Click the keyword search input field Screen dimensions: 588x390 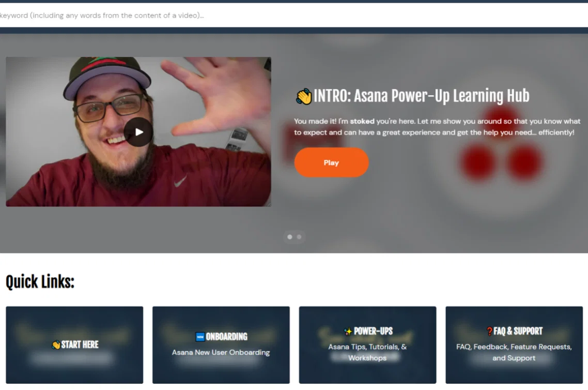coord(294,16)
